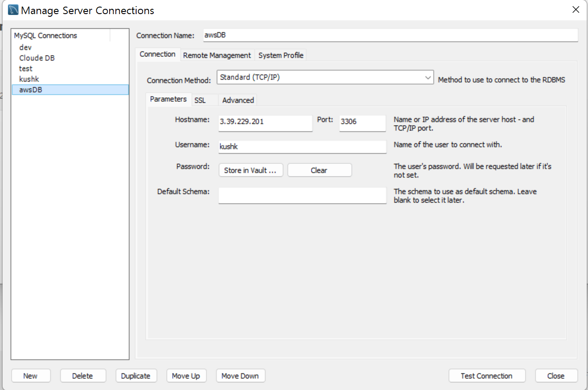Click the Default Schema input field

[302, 195]
